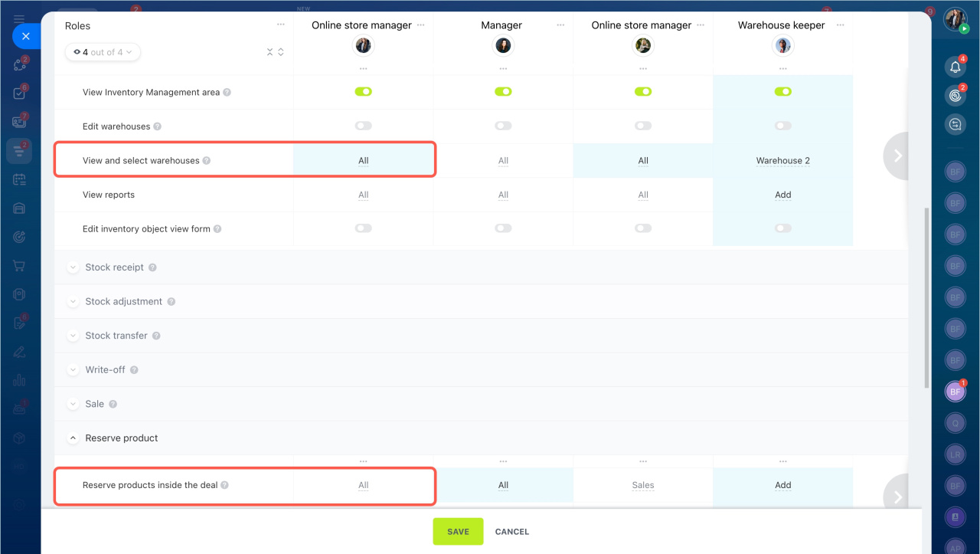Open the highlighted CRM funnel sidebar icon
980x554 pixels.
click(20, 151)
